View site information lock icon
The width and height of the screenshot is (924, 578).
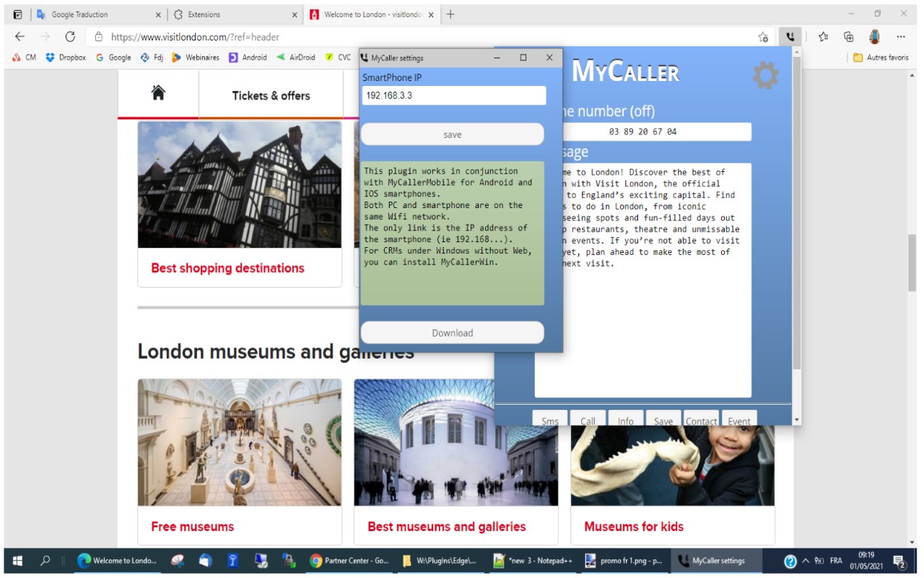tap(99, 37)
